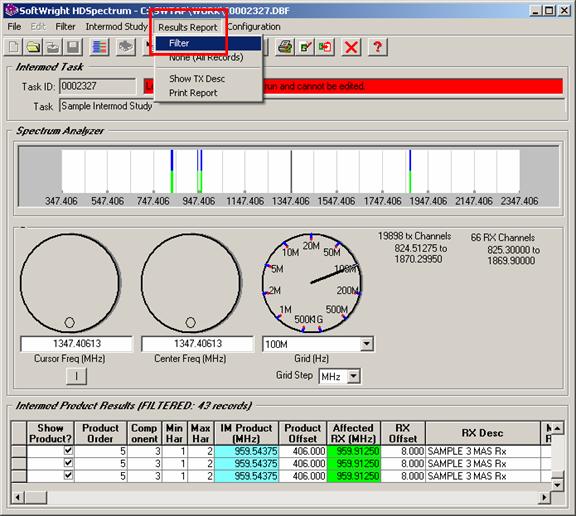576x516 pixels.
Task: Click the 19898 tx Channels text
Action: pos(414,236)
